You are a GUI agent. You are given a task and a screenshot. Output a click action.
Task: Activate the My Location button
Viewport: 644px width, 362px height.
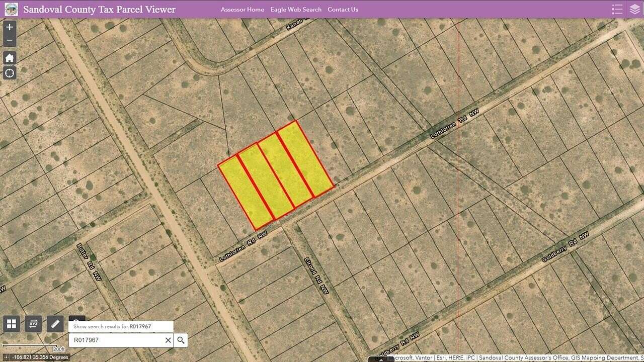(x=10, y=73)
